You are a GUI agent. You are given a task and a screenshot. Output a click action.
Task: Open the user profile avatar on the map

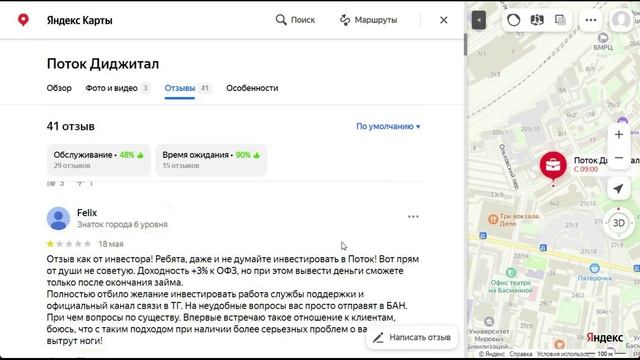pyautogui.click(x=621, y=20)
